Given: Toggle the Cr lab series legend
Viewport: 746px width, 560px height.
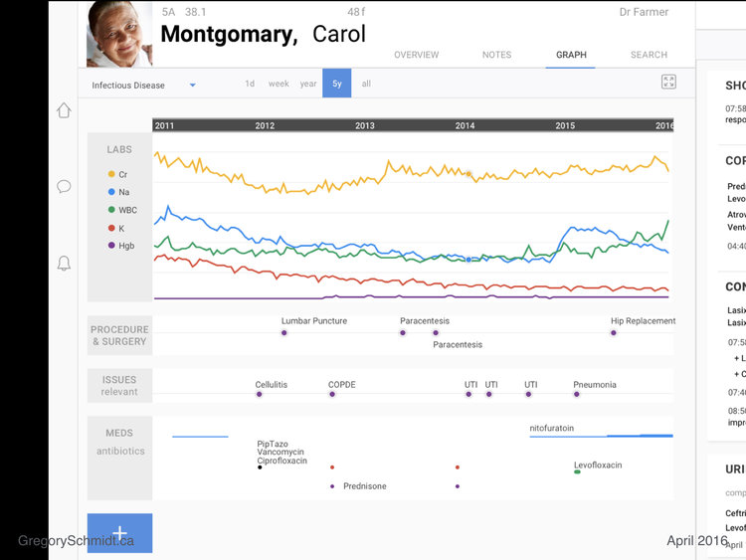Looking at the screenshot, I should [x=118, y=174].
